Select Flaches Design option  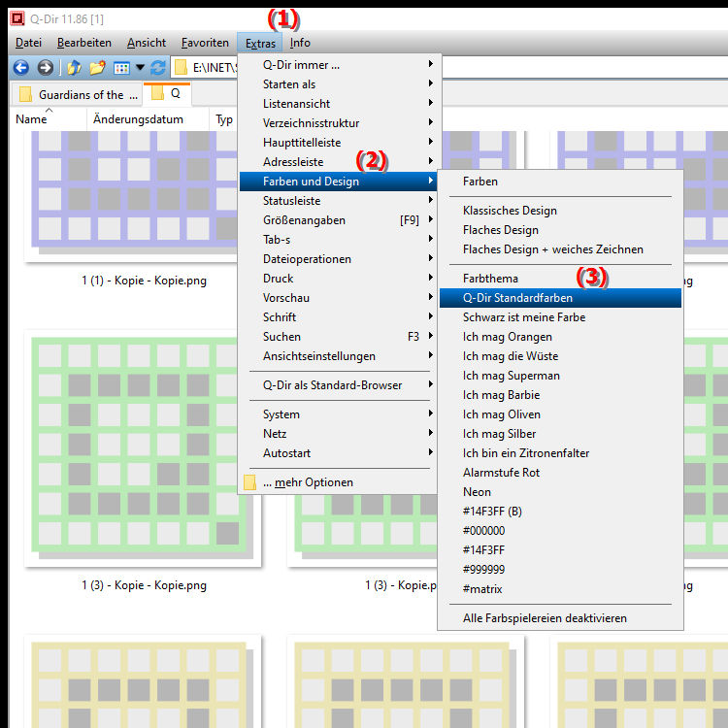point(560,230)
